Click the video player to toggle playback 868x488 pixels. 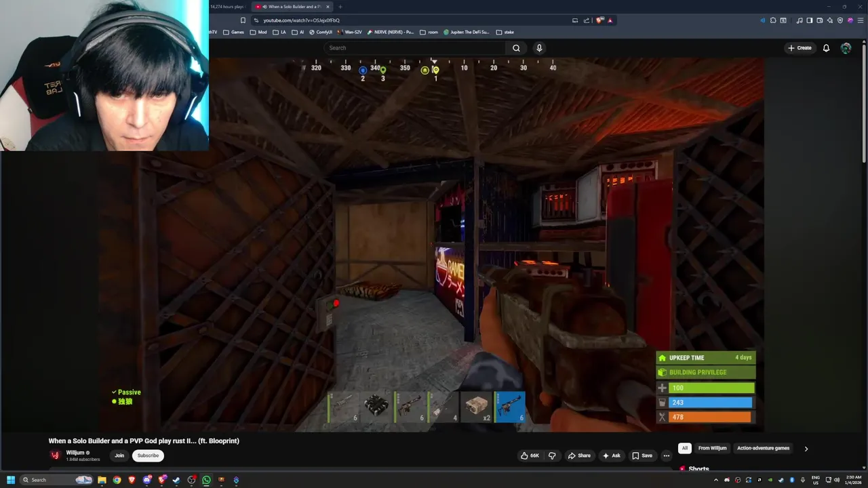[x=431, y=244]
